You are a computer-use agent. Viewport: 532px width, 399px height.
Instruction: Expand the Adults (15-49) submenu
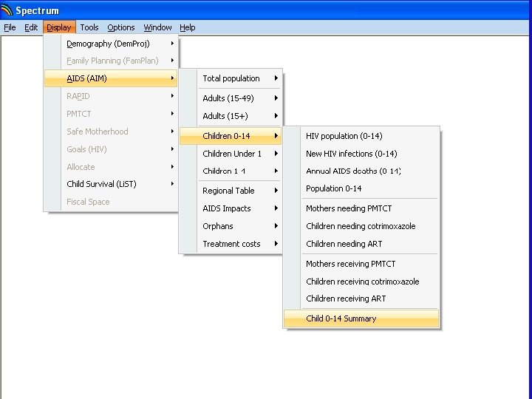pyautogui.click(x=231, y=98)
